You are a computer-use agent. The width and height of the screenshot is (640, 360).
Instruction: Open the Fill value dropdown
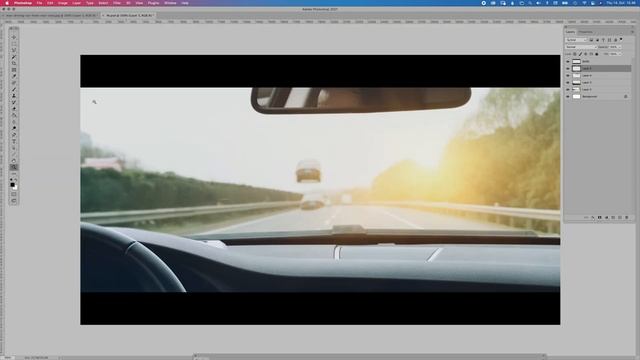coord(620,54)
